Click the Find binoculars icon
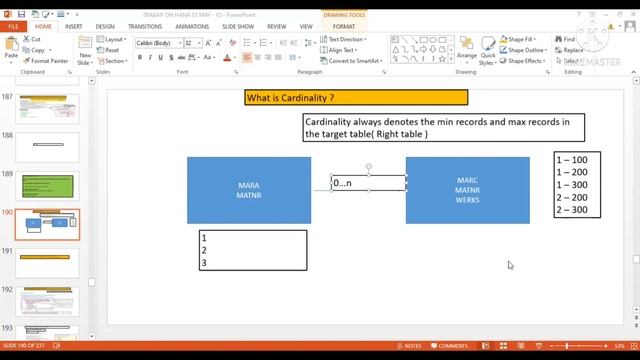This screenshot has height=360, width=640. click(x=559, y=39)
